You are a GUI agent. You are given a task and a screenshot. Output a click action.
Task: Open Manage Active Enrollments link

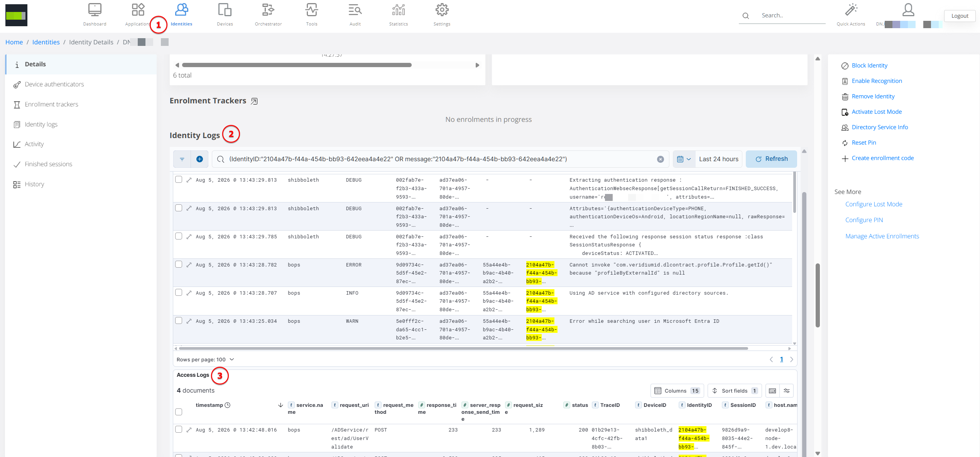[x=882, y=236]
